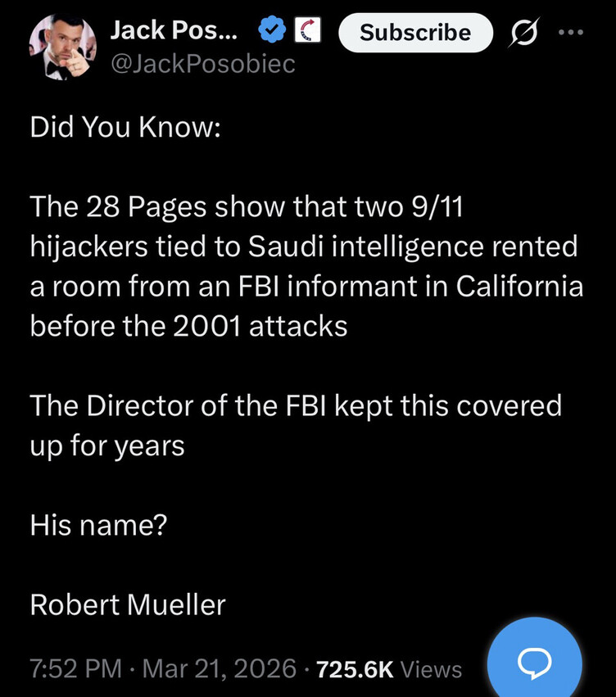
Task: Tap the 'His name?' line
Action: pyautogui.click(x=98, y=526)
